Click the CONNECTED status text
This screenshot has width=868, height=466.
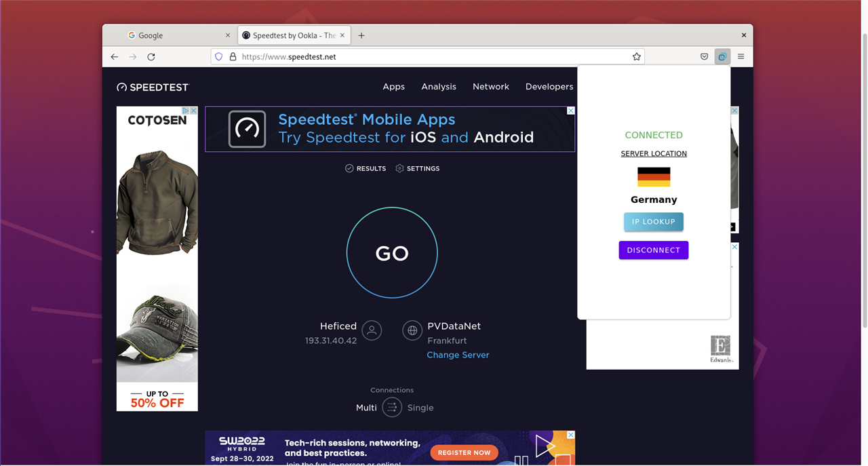click(654, 135)
